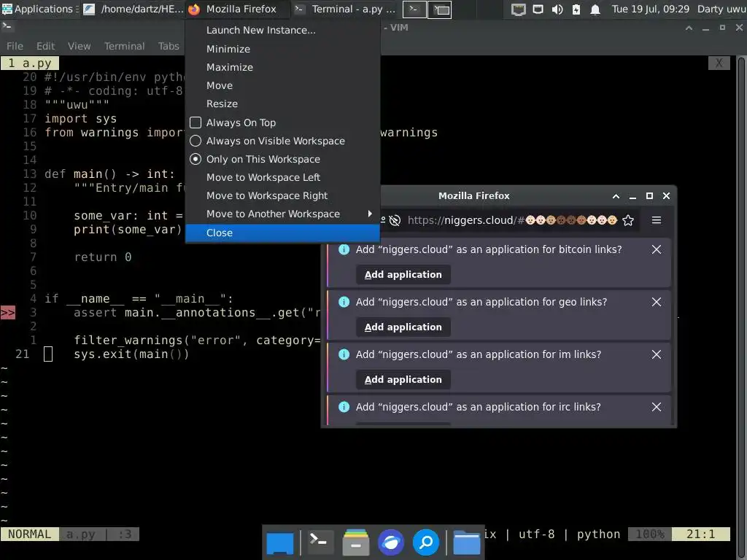This screenshot has width=747, height=560.
Task: Bookmark the page with the star icon
Action: (x=628, y=220)
